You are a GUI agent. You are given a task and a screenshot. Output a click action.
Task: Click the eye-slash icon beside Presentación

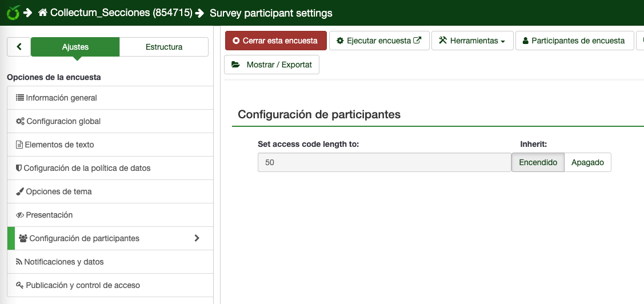tap(19, 215)
